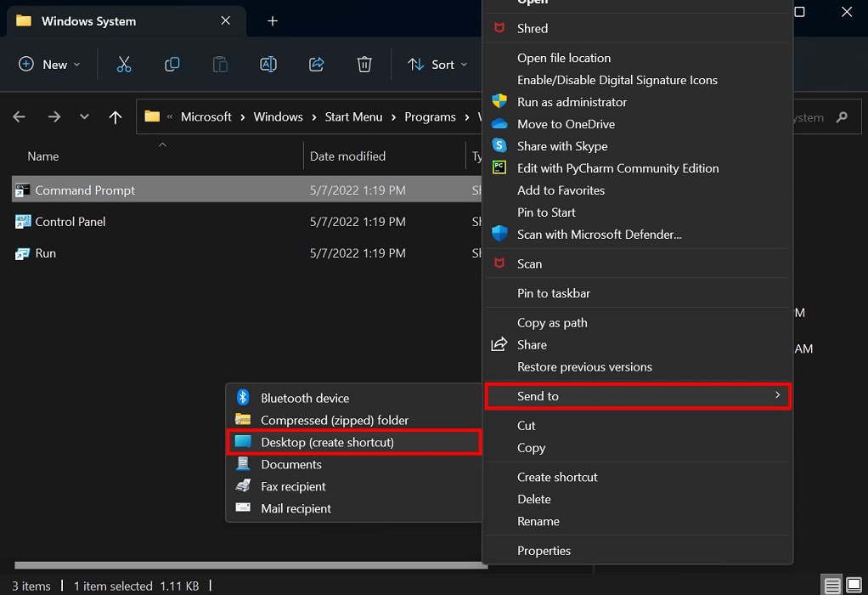Expand the Send to submenu
The width and height of the screenshot is (868, 595).
pyautogui.click(x=638, y=396)
